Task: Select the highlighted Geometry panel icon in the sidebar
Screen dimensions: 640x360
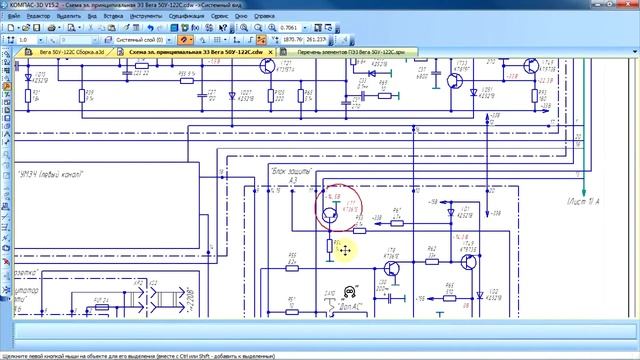Action: pyautogui.click(x=6, y=86)
